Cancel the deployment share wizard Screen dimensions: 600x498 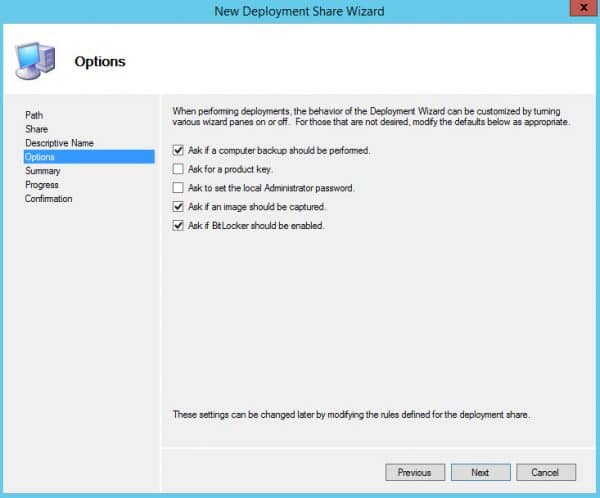[545, 472]
